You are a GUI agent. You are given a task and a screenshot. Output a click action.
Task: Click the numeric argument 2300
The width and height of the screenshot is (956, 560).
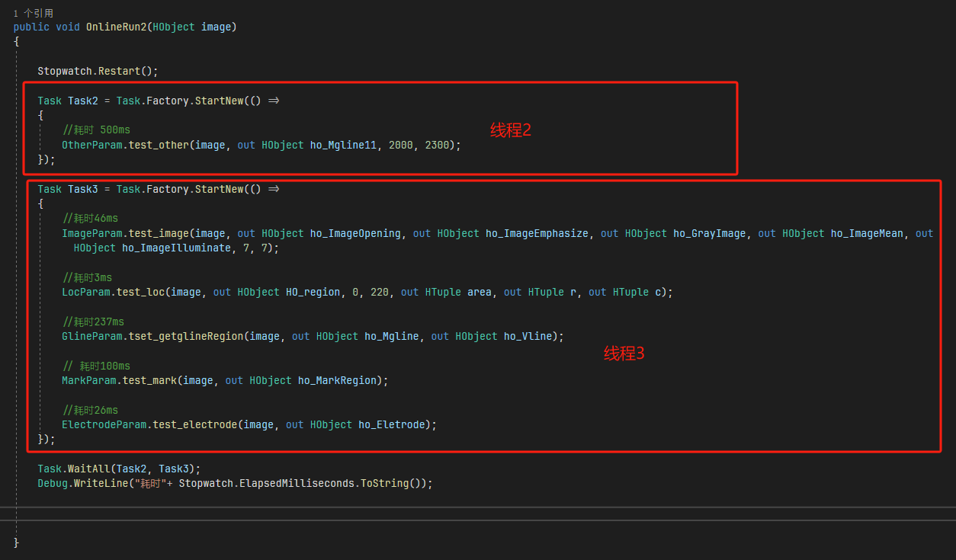(437, 145)
